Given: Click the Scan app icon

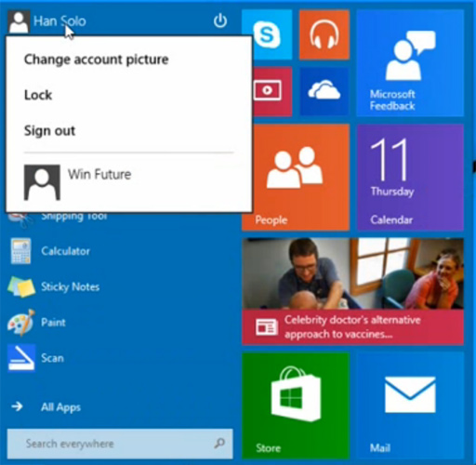Looking at the screenshot, I should point(21,358).
